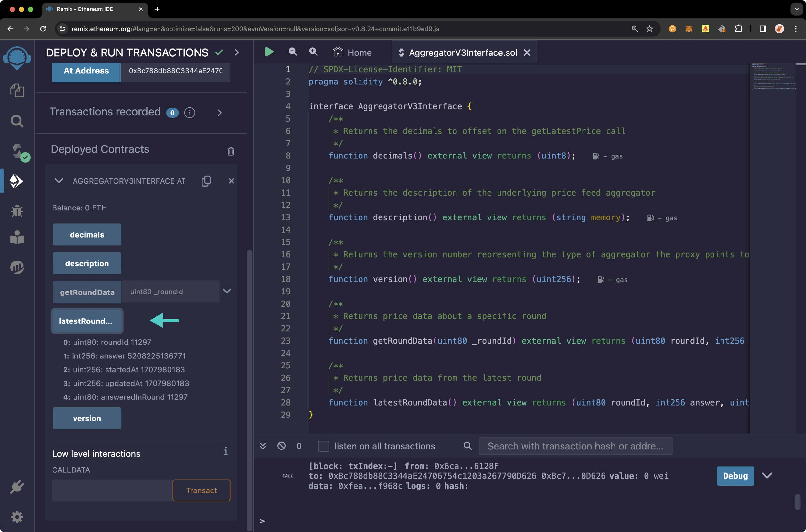The image size is (806, 532).
Task: Open Chrome side panel icon
Action: click(763, 29)
